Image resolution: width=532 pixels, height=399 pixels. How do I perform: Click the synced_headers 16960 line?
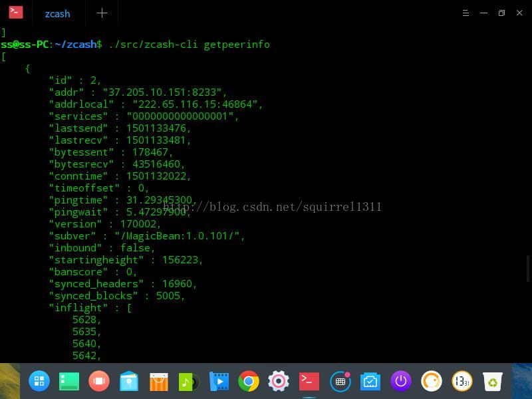[x=123, y=284]
